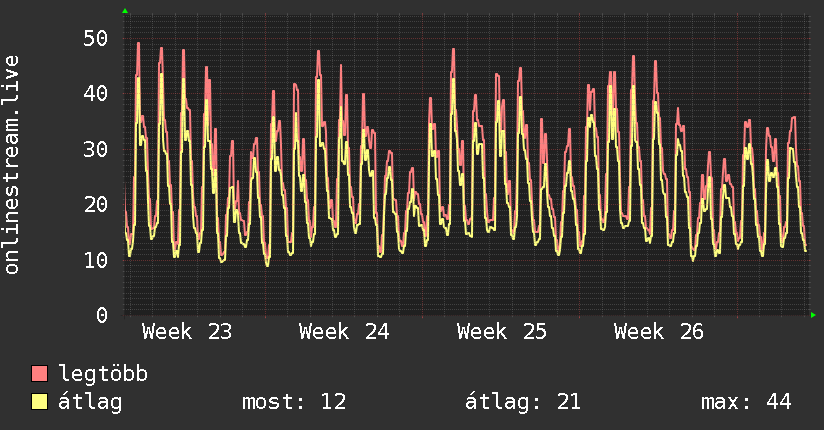Click the átlag: 21 statistic
The image size is (824, 430).
(x=523, y=402)
